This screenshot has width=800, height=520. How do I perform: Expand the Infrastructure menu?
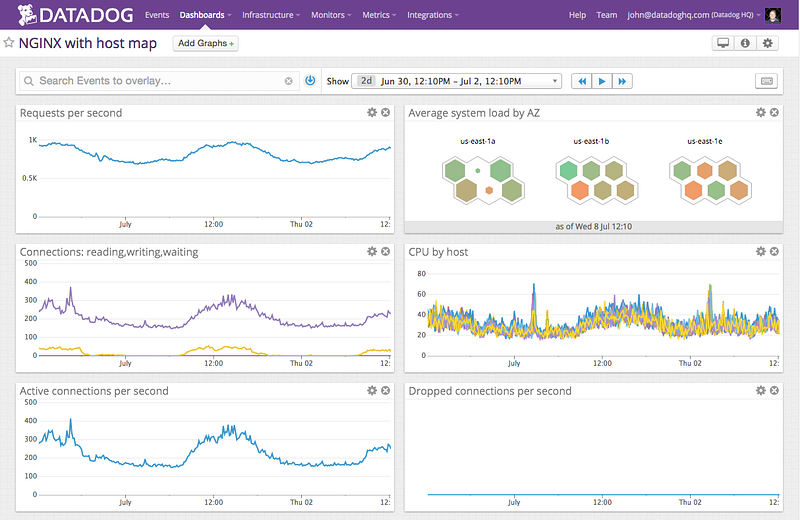coord(271,15)
